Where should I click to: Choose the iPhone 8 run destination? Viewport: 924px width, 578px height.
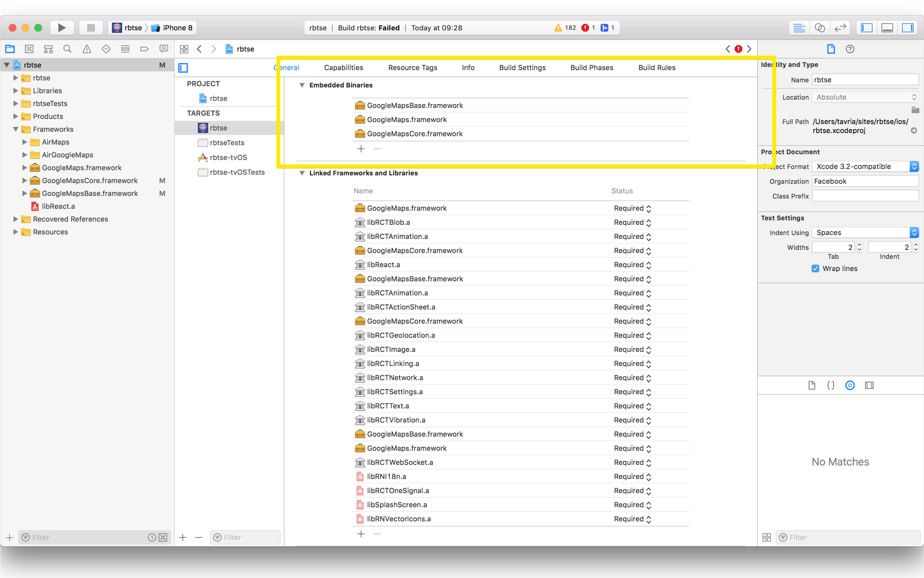(172, 28)
